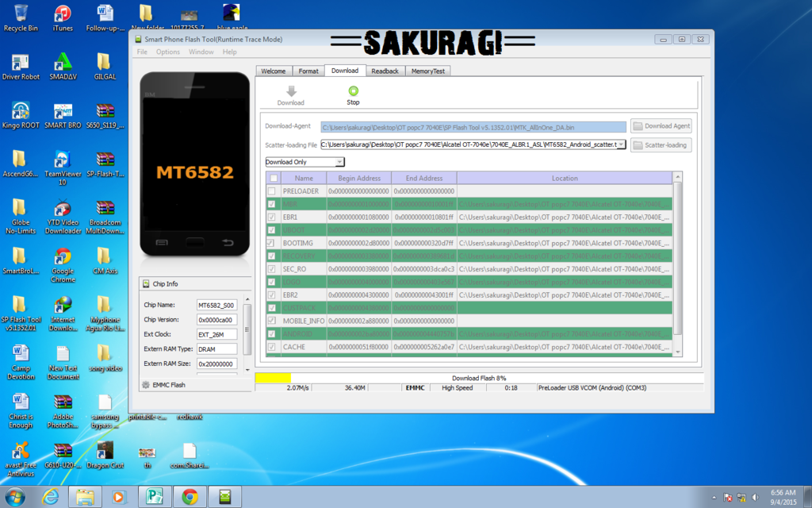This screenshot has width=812, height=508.
Task: Open Internet Explorer in the taskbar
Action: [51, 497]
